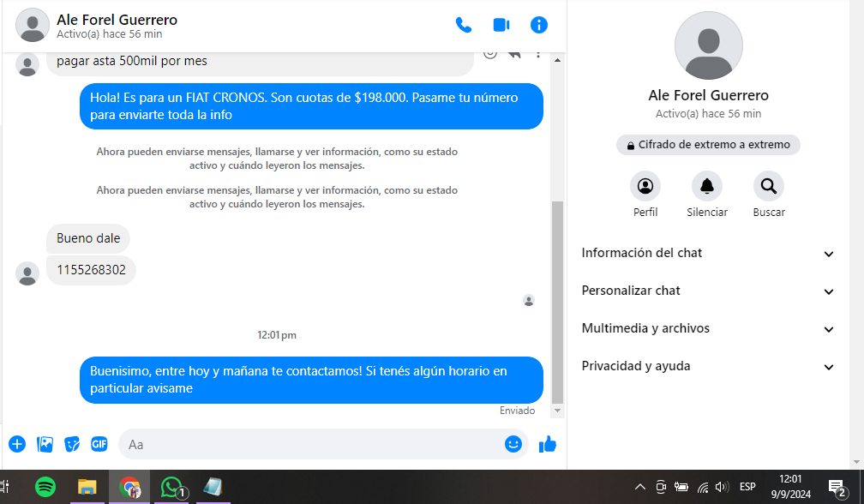Open Spotify from the taskbar
Viewport: 864px width, 504px height.
(x=45, y=487)
